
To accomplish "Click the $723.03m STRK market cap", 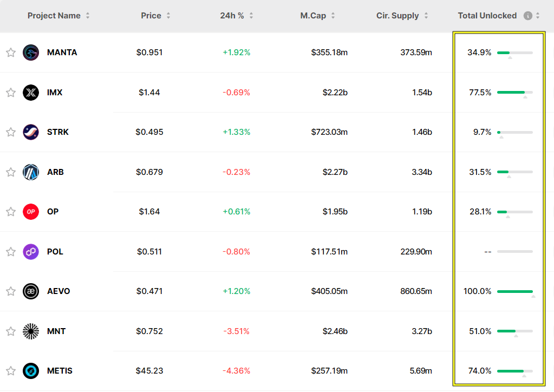I will [329, 132].
